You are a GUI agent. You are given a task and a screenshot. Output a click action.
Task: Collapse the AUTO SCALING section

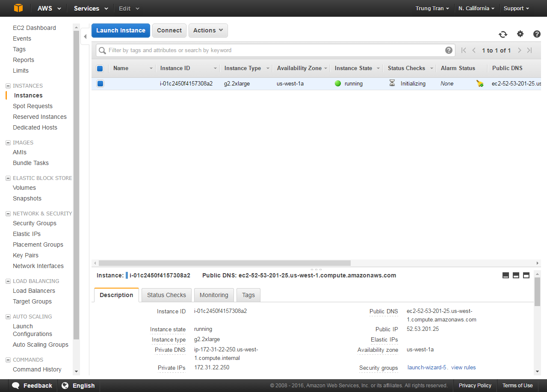tap(8, 316)
